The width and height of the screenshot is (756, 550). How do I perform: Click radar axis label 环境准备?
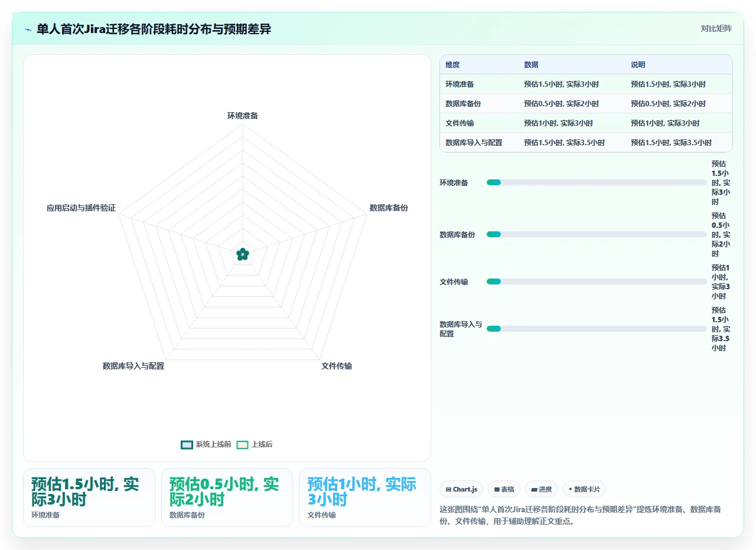click(243, 116)
